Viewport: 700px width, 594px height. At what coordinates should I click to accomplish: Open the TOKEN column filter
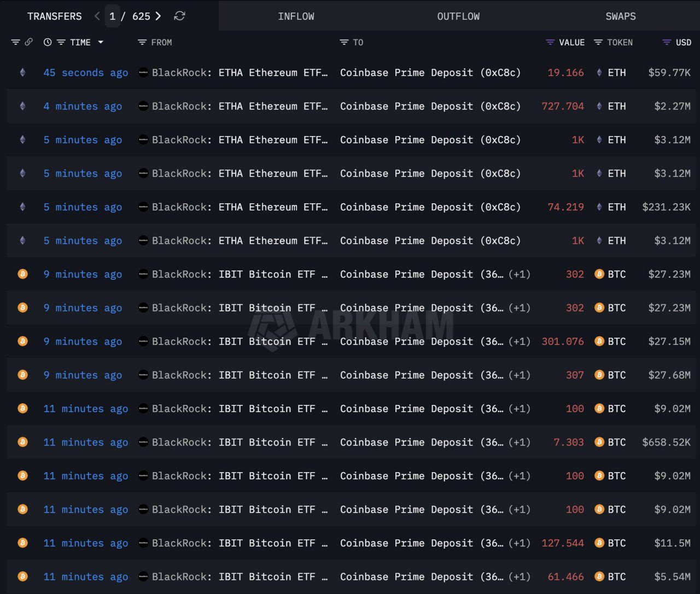pos(598,42)
